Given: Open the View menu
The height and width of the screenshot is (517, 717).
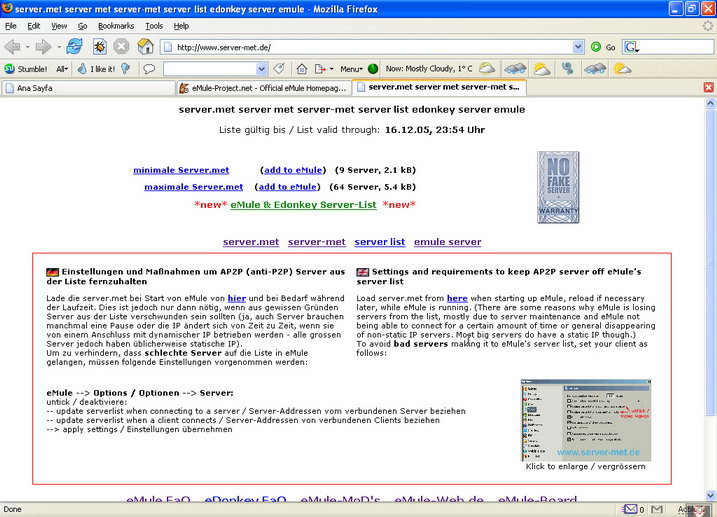Looking at the screenshot, I should [59, 26].
